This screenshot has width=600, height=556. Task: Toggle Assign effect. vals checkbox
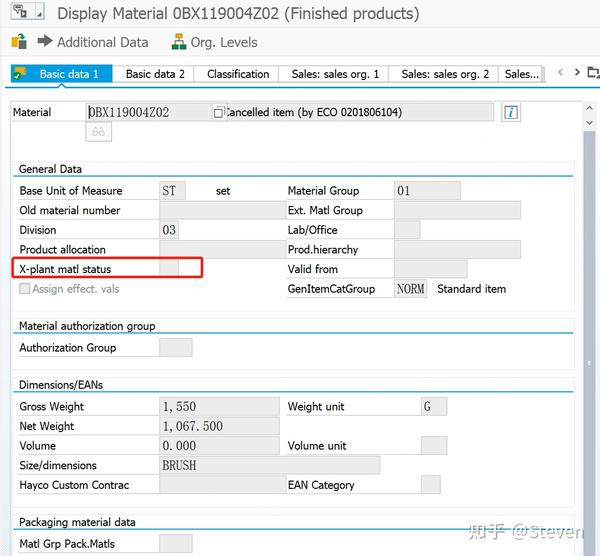tap(25, 289)
